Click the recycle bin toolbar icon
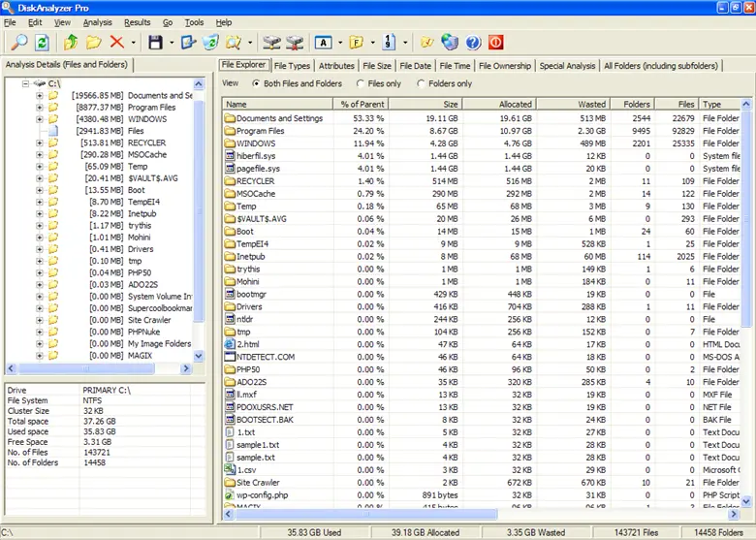This screenshot has width=756, height=540. [x=210, y=43]
